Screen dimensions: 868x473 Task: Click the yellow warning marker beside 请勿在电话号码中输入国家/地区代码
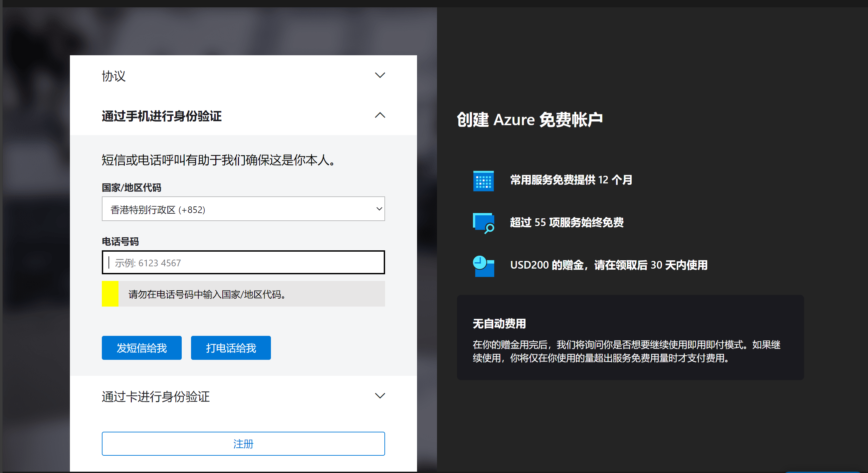[x=110, y=294]
